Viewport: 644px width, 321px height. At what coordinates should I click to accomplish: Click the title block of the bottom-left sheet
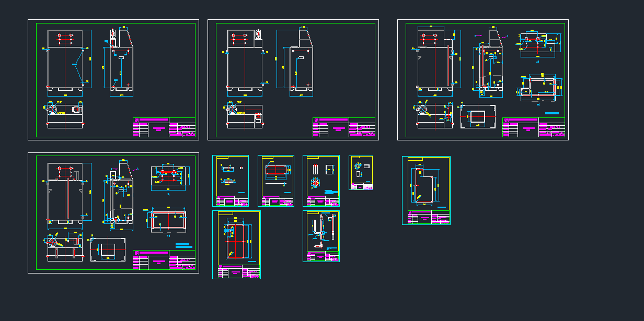tap(164, 259)
